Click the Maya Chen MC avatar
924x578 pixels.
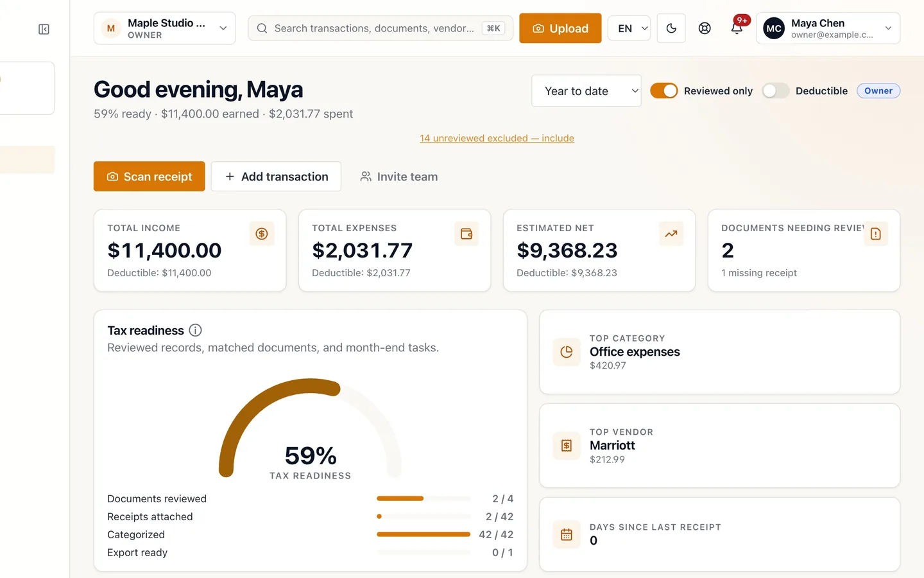[x=774, y=28]
